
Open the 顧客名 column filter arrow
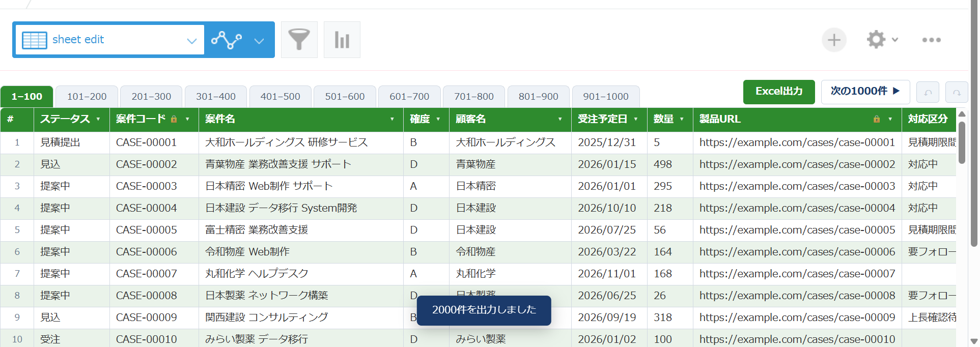(x=560, y=119)
